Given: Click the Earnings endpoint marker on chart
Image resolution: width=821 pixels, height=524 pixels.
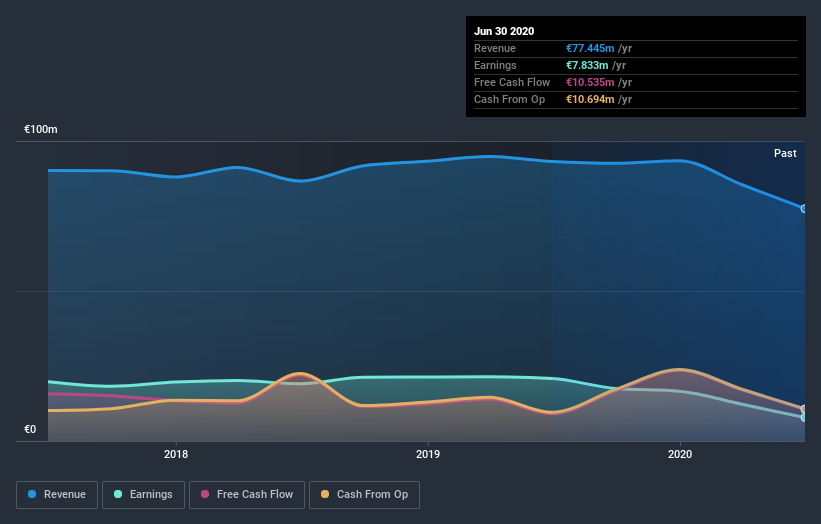Looking at the screenshot, I should click(804, 418).
